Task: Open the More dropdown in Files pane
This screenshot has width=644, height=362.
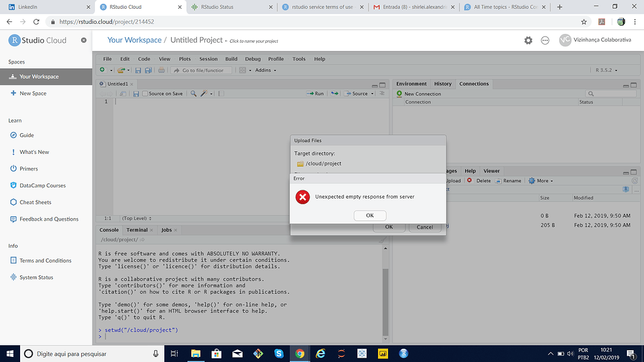Action: pyautogui.click(x=541, y=180)
